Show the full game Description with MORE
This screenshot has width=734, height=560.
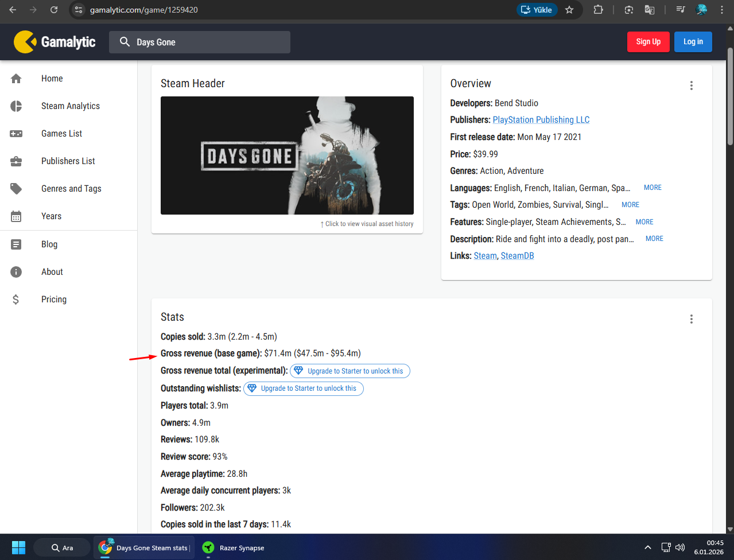[654, 238]
